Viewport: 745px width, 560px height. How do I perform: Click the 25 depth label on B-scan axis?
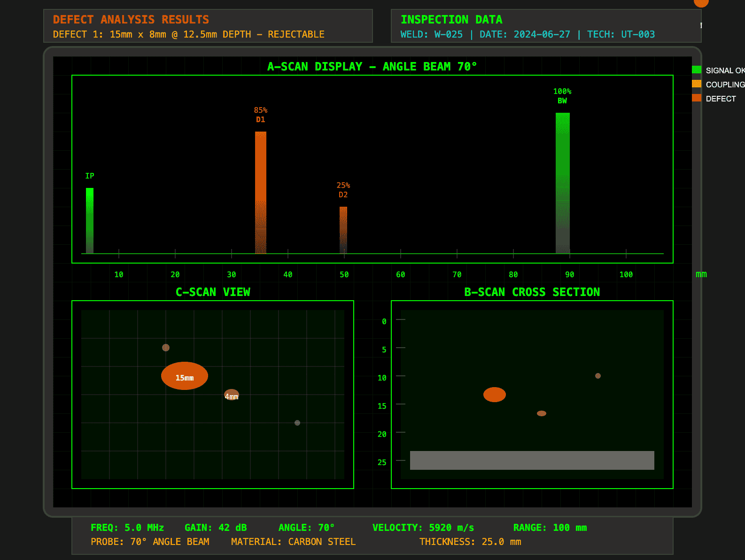point(382,462)
